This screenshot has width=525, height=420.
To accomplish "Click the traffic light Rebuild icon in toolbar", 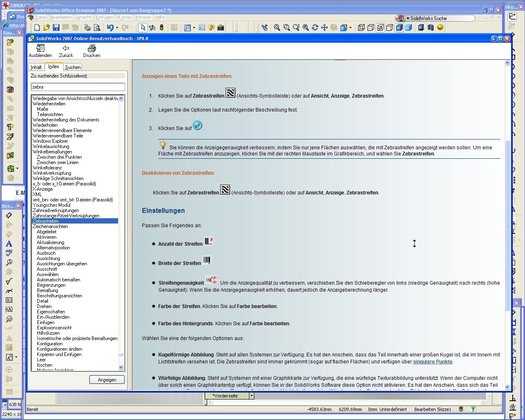I will point(162,27).
